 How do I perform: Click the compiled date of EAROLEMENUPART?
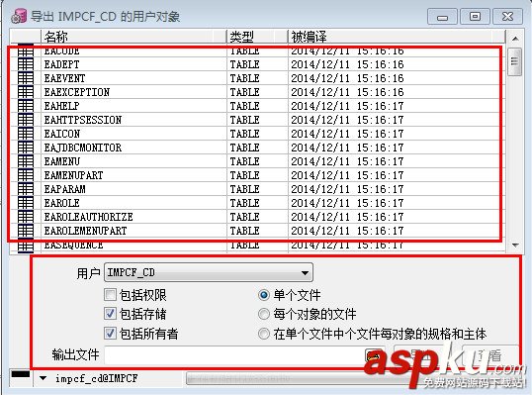coord(347,231)
